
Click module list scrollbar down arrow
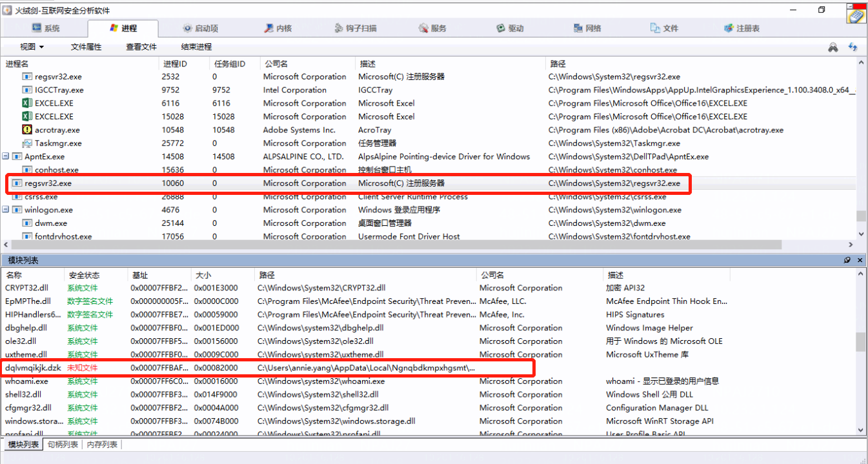click(x=861, y=430)
